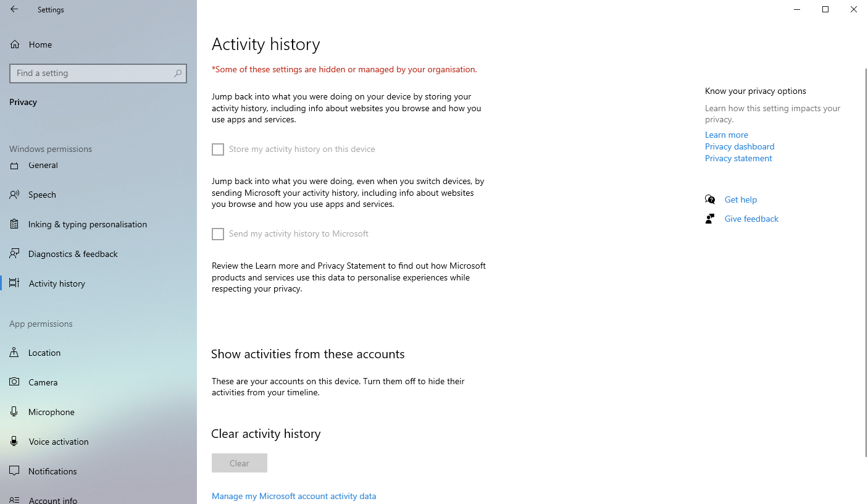Image resolution: width=868 pixels, height=504 pixels.
Task: Open the Privacy dashboard link
Action: 740,146
